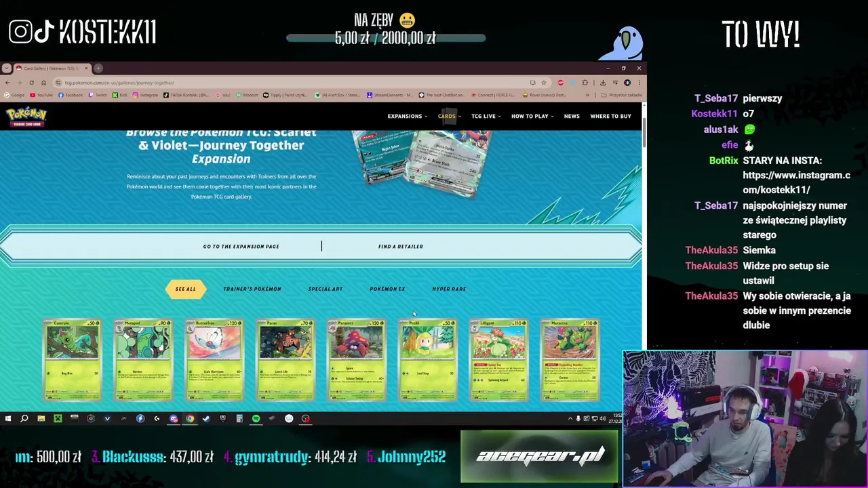Bookmark this page with the star icon
868x488 pixels.
coord(544,83)
